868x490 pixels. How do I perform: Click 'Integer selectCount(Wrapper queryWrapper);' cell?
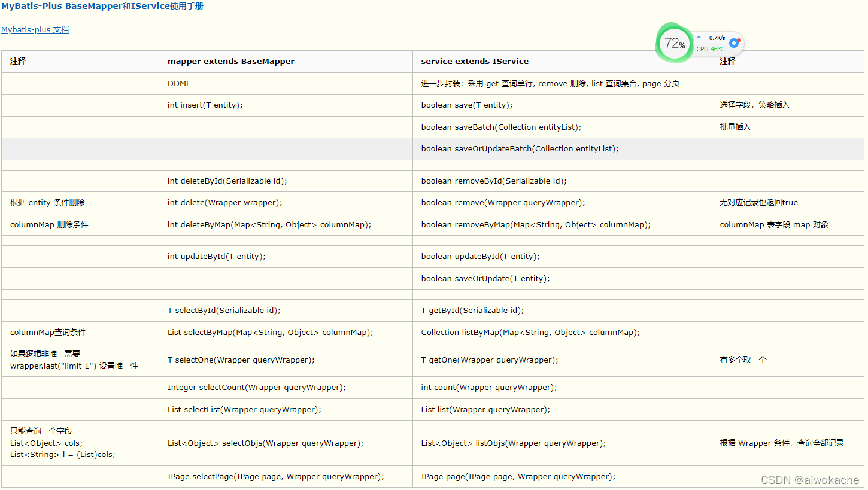(256, 387)
